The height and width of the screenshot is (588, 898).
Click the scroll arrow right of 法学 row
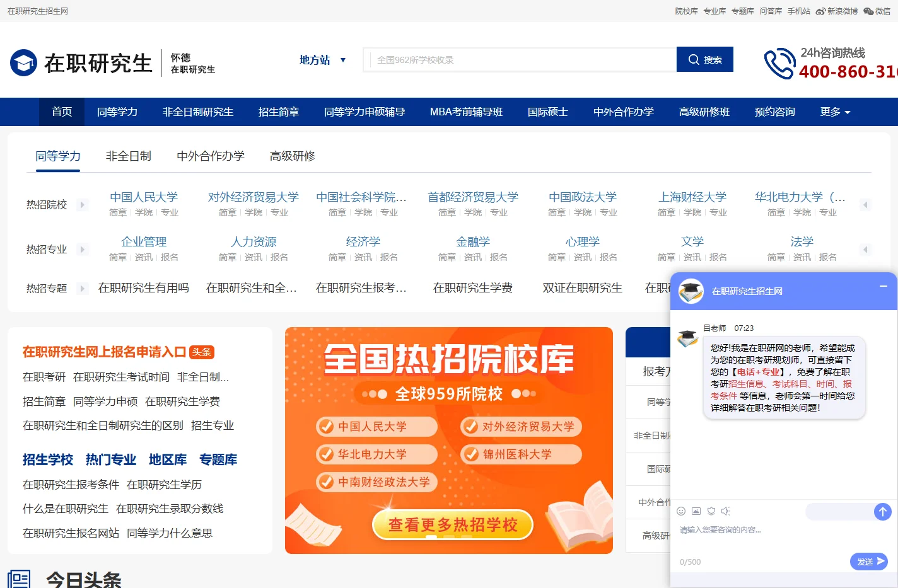[x=865, y=250]
